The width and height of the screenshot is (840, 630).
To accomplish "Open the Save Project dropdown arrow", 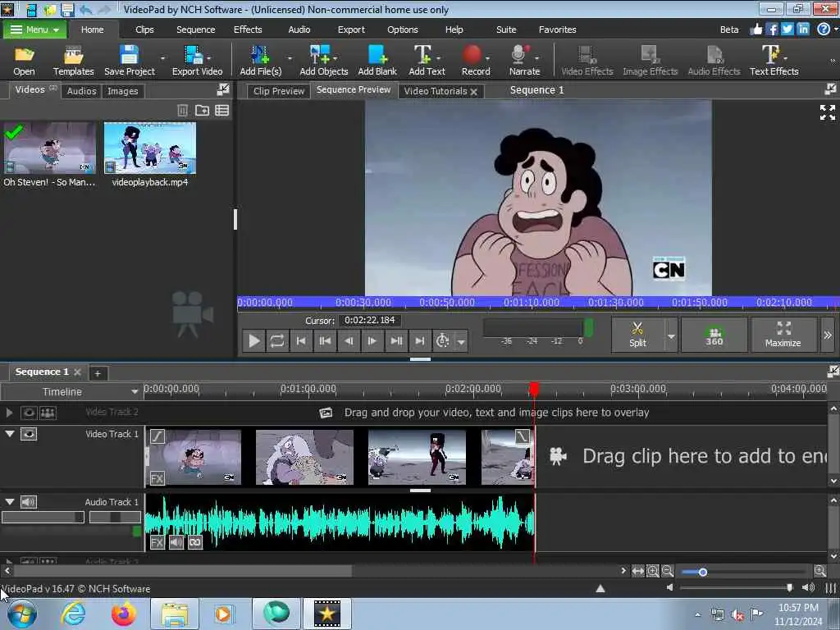I will [162, 58].
